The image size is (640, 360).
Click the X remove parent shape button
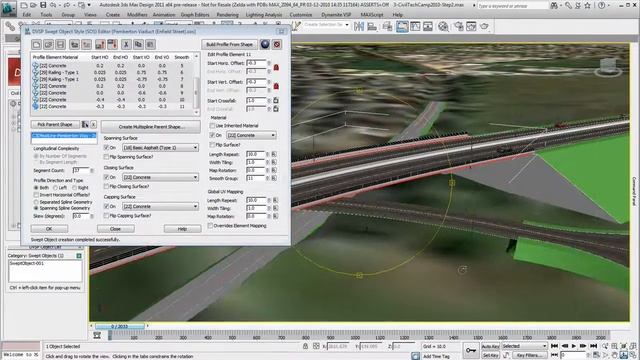click(93, 124)
